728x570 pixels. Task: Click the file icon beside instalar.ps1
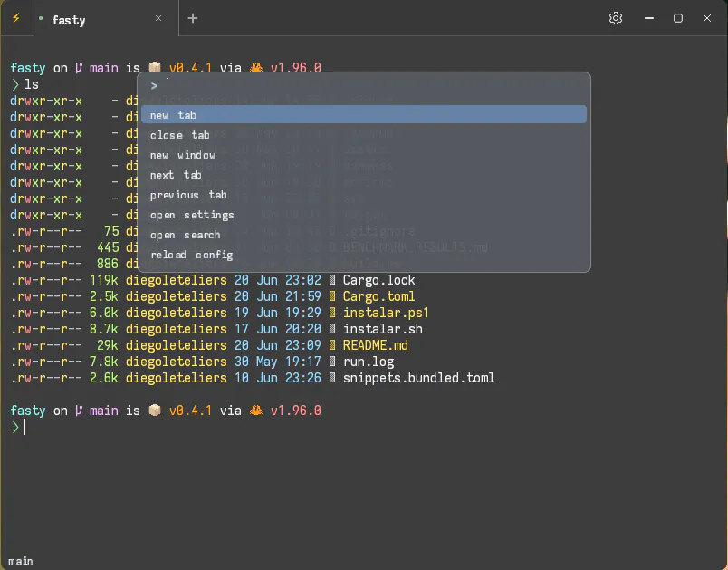point(332,313)
